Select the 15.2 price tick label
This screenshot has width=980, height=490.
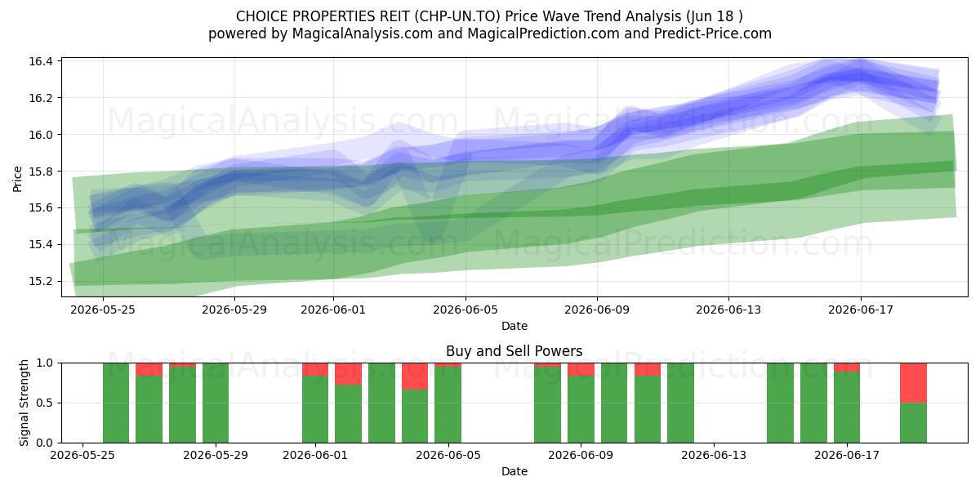click(x=42, y=282)
